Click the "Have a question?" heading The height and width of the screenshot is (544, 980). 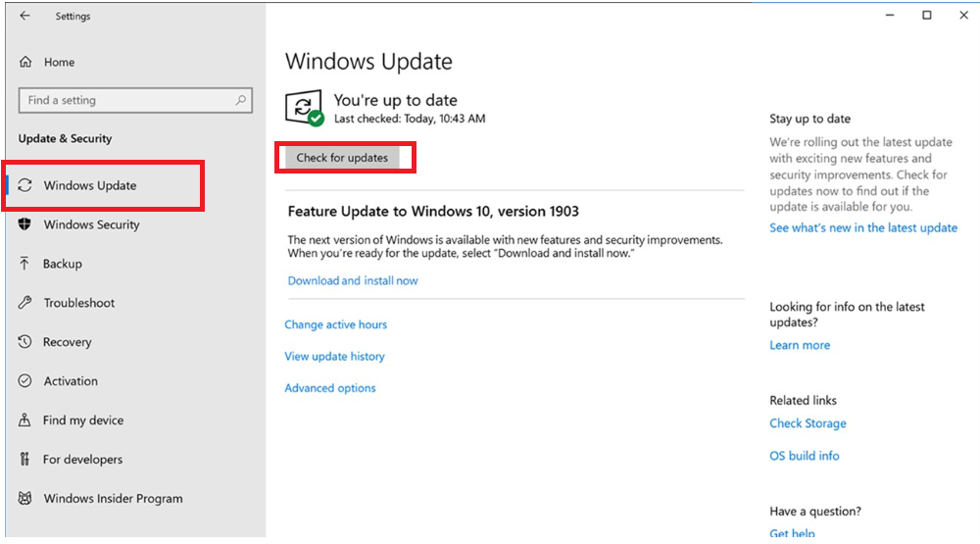(815, 512)
